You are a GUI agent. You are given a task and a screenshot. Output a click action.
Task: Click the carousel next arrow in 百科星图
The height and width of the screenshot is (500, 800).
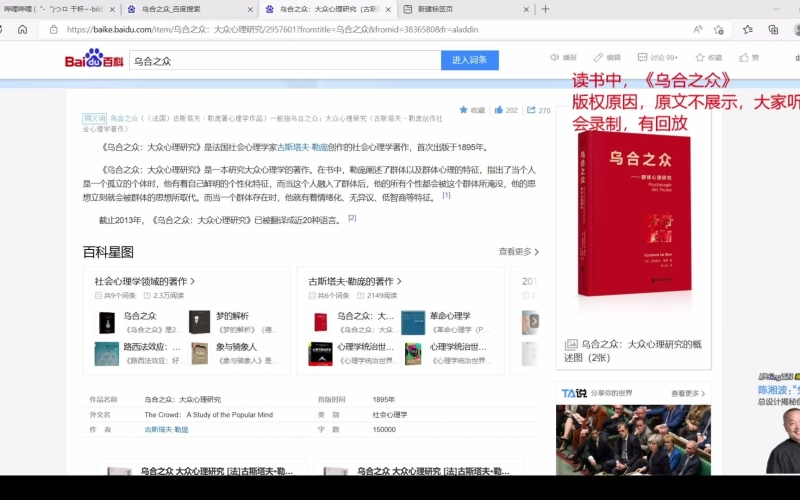534,321
